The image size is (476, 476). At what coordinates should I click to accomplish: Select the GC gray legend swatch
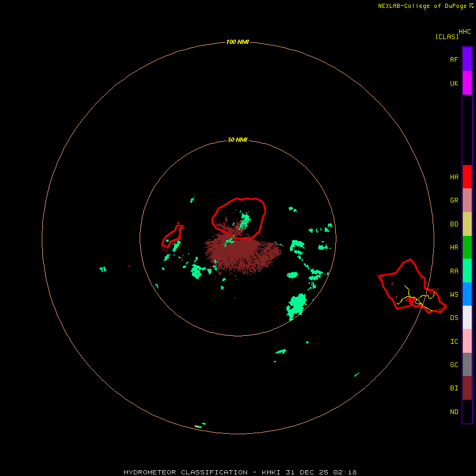(467, 364)
